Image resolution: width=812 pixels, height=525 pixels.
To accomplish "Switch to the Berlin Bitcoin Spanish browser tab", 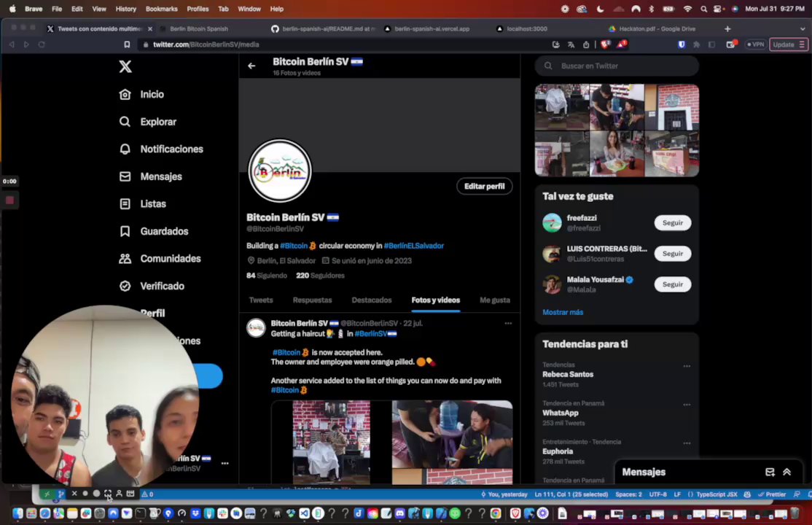I will (199, 29).
